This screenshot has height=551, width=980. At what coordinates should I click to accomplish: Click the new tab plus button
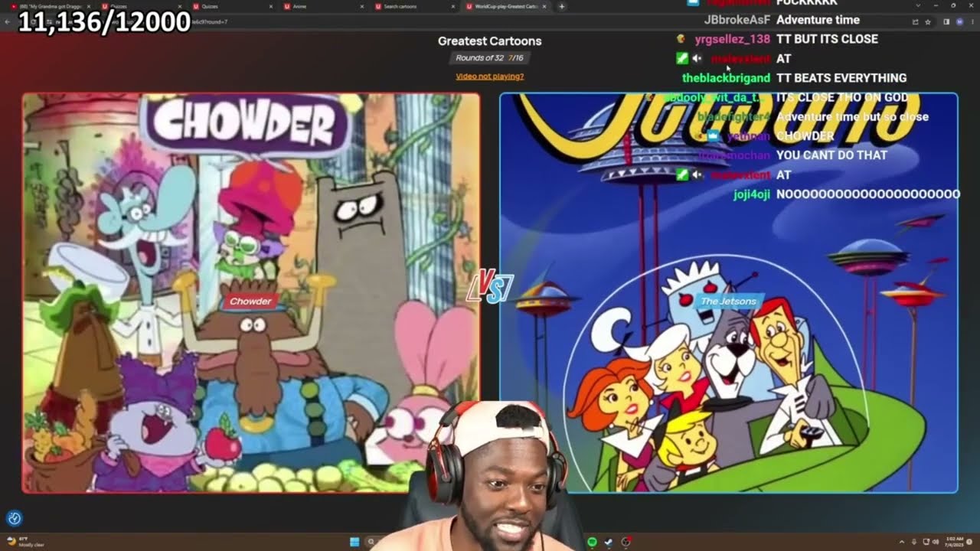click(x=562, y=6)
